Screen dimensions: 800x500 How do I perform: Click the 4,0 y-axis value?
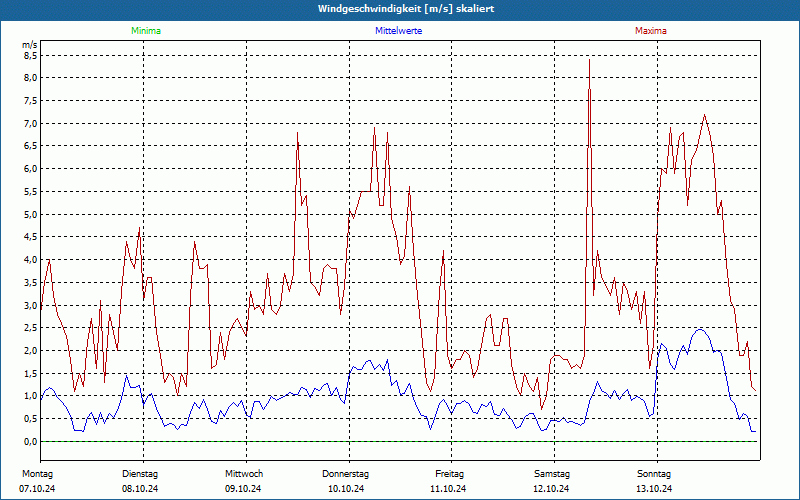[x=31, y=260]
